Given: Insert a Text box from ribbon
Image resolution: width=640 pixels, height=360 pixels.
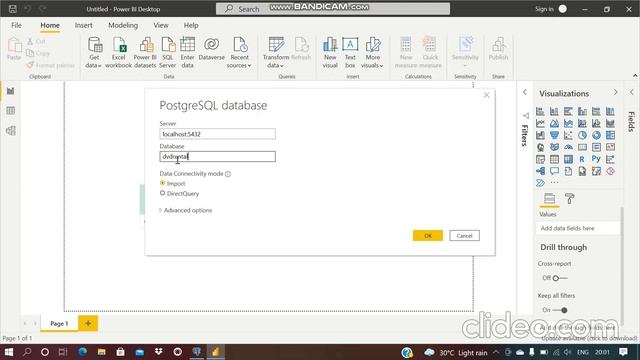Looking at the screenshot, I should [x=350, y=52].
